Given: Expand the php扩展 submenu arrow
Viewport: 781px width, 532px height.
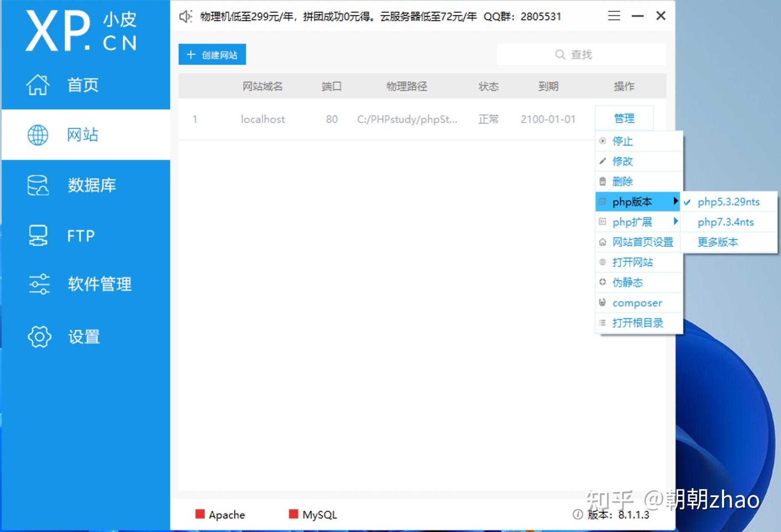Looking at the screenshot, I should click(676, 221).
